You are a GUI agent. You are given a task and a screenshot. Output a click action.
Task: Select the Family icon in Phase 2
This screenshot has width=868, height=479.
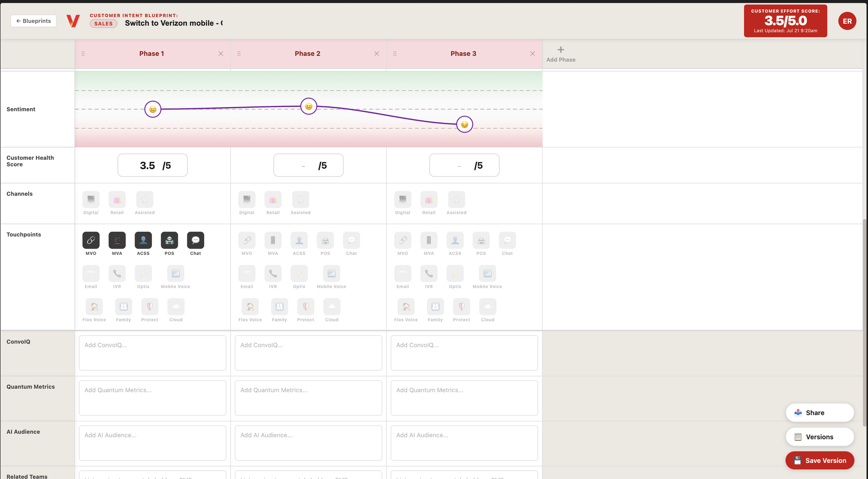[x=279, y=307]
